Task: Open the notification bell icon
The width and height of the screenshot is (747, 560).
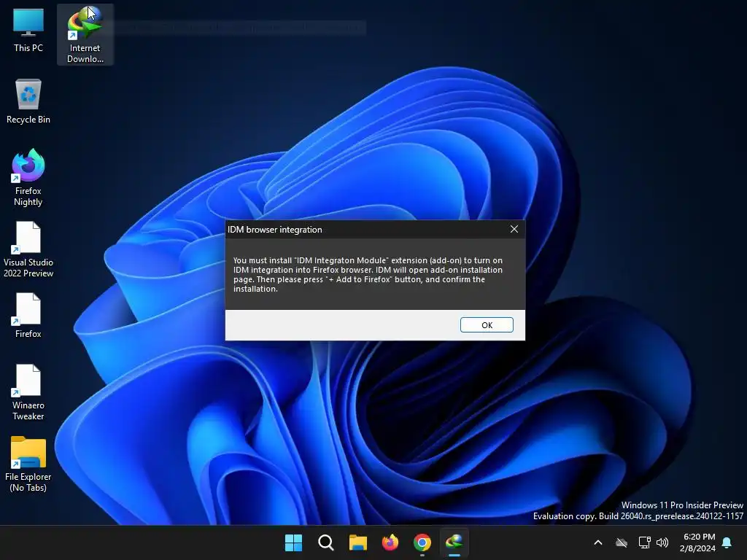Action: click(727, 542)
